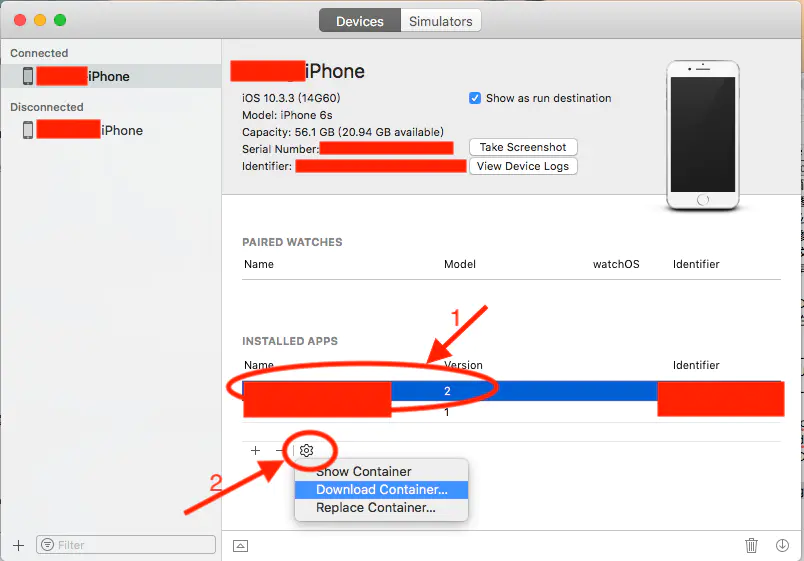
Task: Close the Devices window
Action: (x=20, y=20)
